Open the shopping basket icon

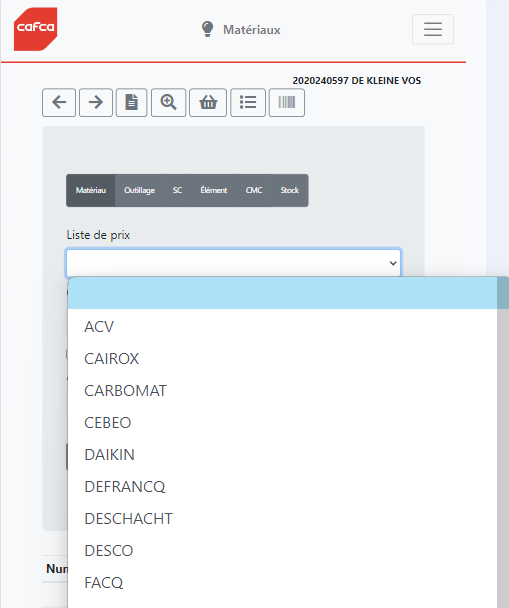(x=208, y=103)
